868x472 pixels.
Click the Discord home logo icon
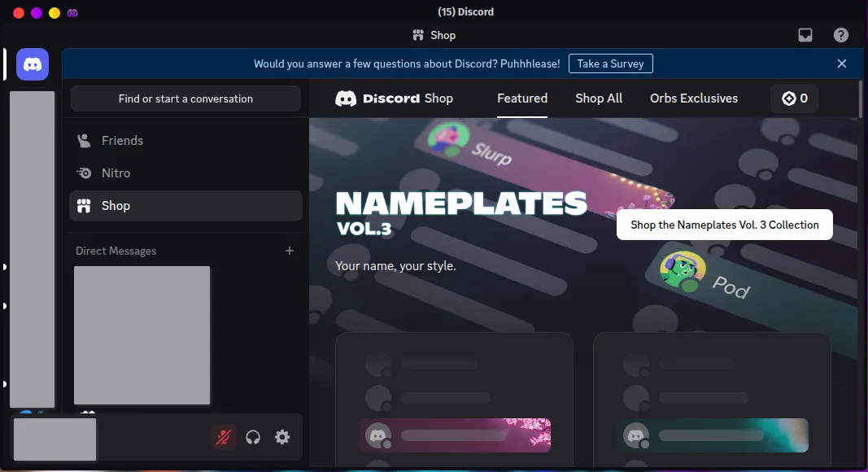click(33, 64)
